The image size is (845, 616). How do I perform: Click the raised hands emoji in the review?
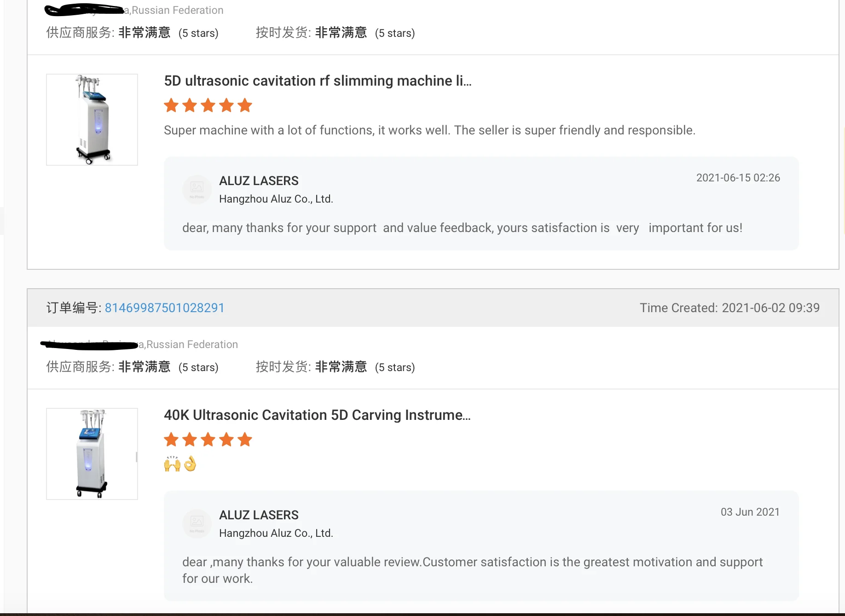(172, 464)
